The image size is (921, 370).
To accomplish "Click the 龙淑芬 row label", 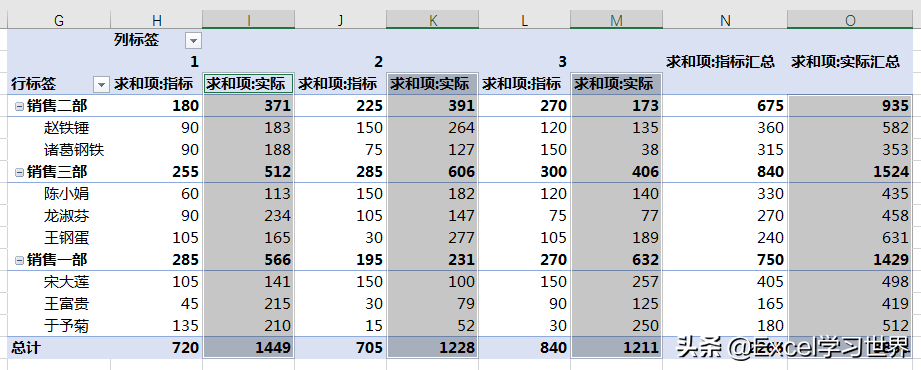I will point(66,216).
